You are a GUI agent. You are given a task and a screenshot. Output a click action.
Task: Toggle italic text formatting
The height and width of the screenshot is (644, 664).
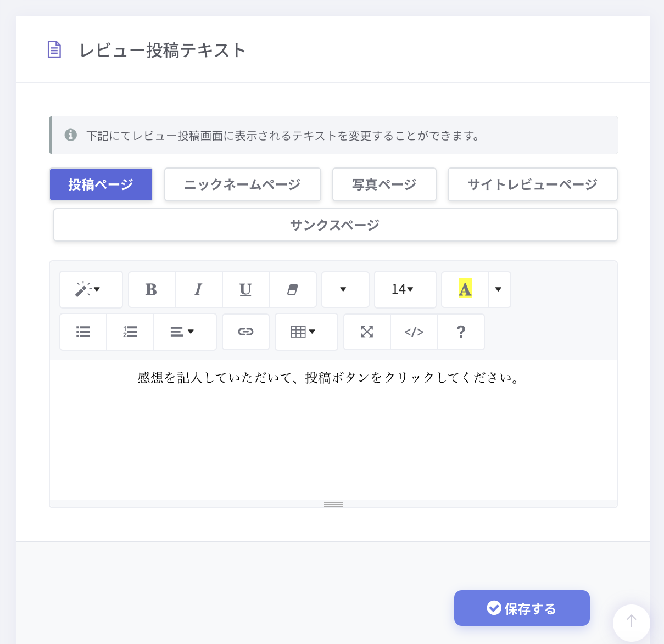198,289
